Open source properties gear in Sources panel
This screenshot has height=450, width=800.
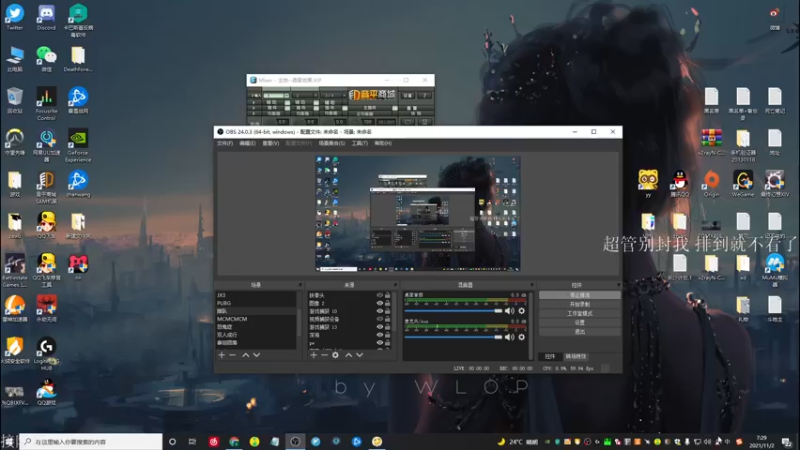coord(335,355)
